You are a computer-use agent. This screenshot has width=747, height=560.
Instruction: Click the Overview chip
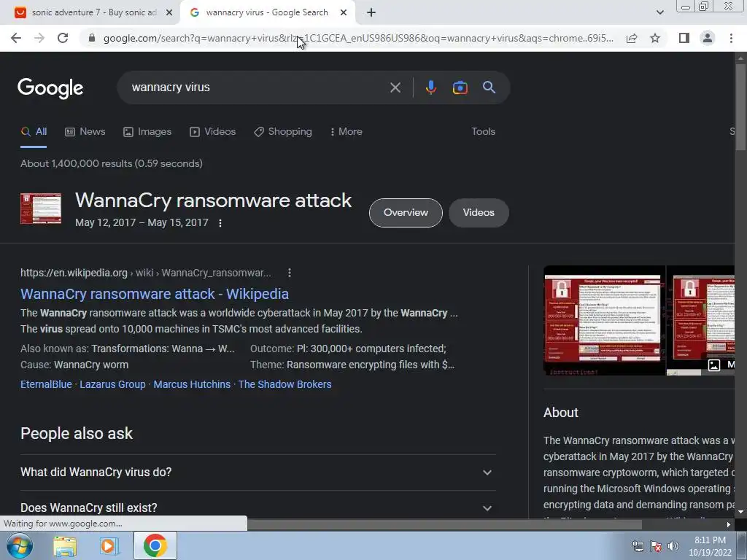coord(406,213)
